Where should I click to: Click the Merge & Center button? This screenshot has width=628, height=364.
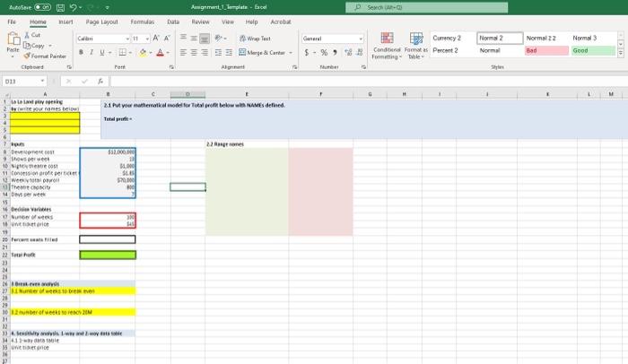click(x=262, y=53)
